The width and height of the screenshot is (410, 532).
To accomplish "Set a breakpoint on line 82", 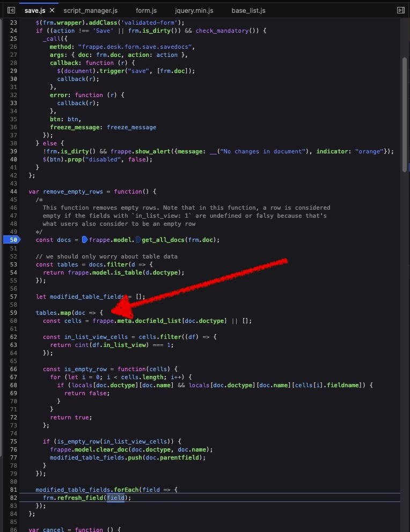I will [13, 498].
